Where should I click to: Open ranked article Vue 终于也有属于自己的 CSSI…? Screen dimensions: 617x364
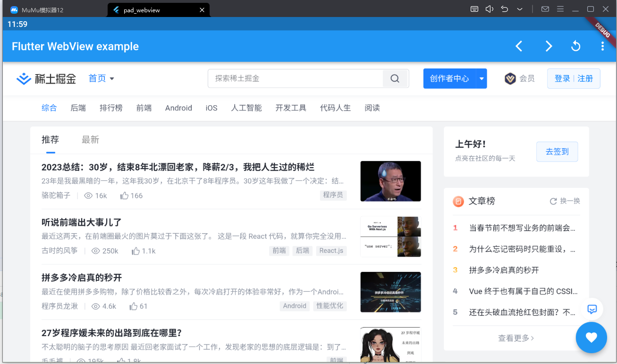coord(524,291)
